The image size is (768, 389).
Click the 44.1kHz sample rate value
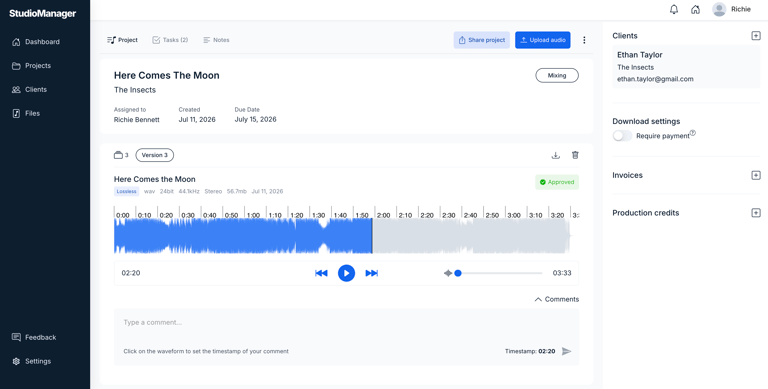coord(189,192)
